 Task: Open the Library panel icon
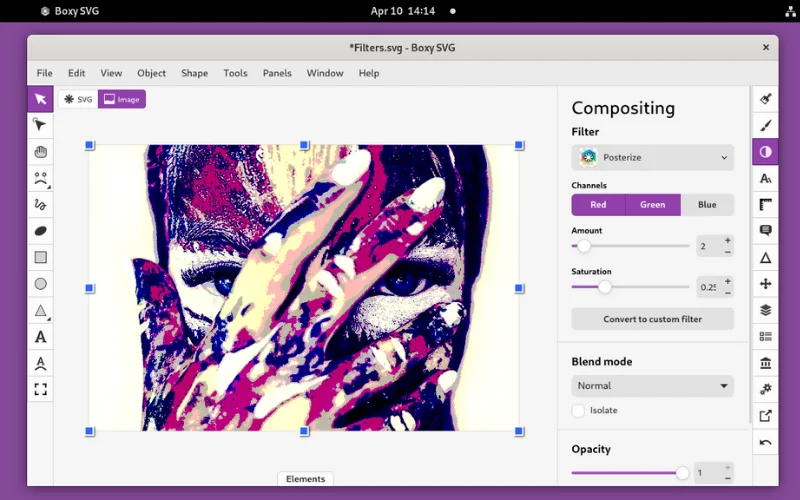click(765, 362)
